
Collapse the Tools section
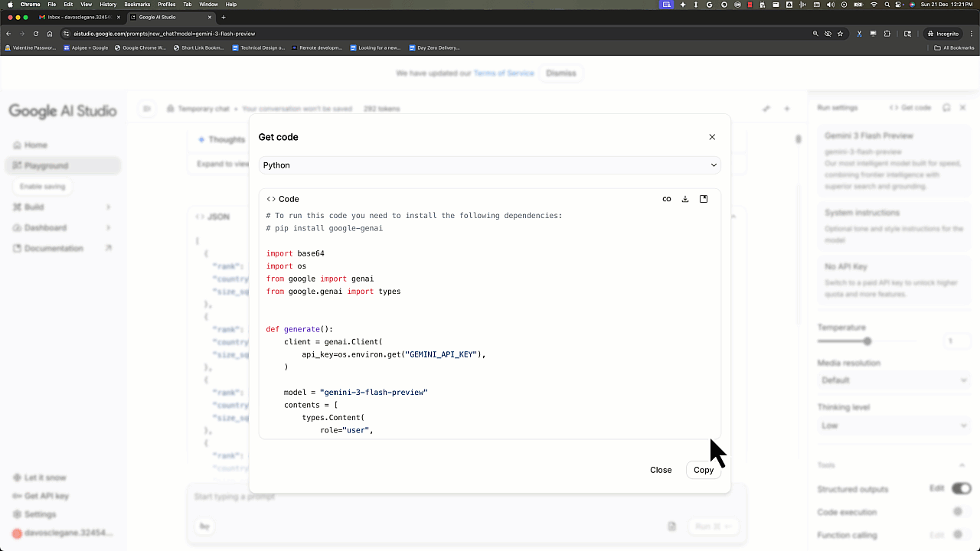962,465
